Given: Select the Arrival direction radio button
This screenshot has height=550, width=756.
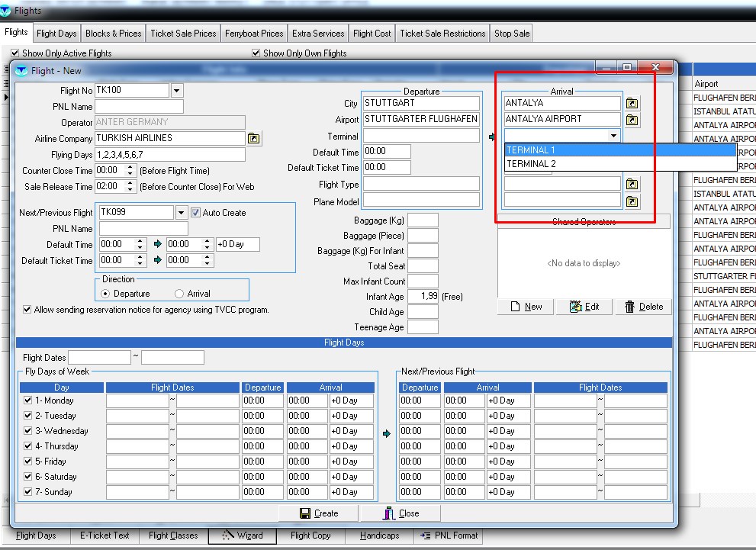Looking at the screenshot, I should click(179, 294).
